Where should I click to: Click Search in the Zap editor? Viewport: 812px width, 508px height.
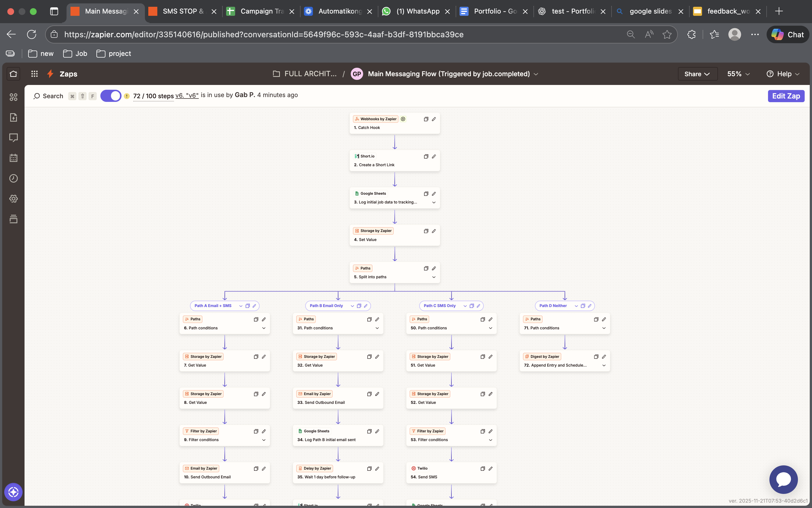(x=48, y=96)
